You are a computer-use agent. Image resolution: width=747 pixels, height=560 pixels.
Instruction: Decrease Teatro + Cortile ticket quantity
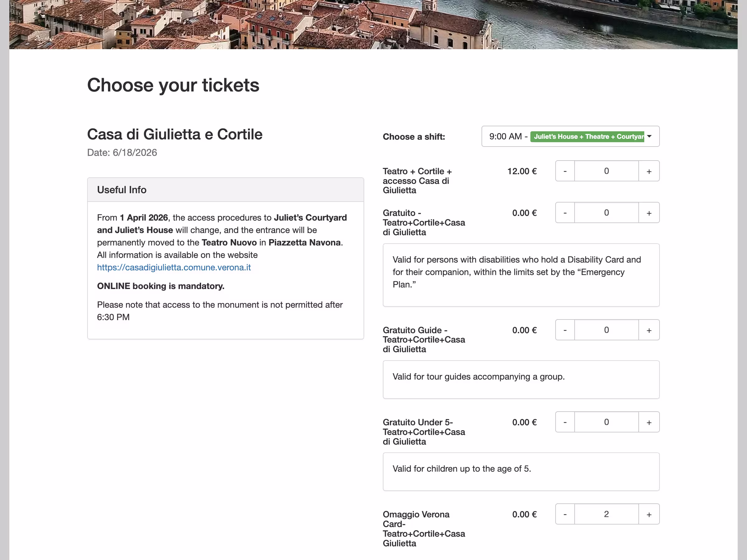tap(565, 171)
